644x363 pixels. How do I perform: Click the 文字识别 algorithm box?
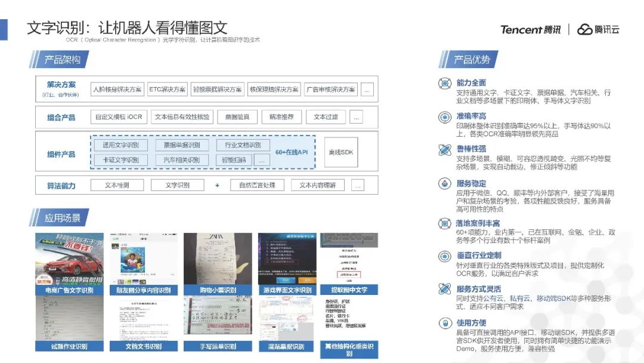coord(178,186)
